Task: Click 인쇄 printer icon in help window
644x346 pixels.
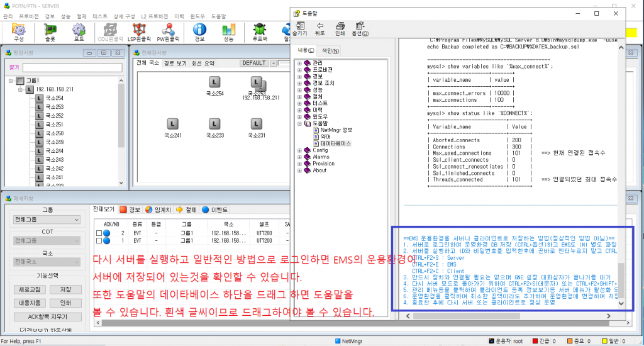Action: 340,29
